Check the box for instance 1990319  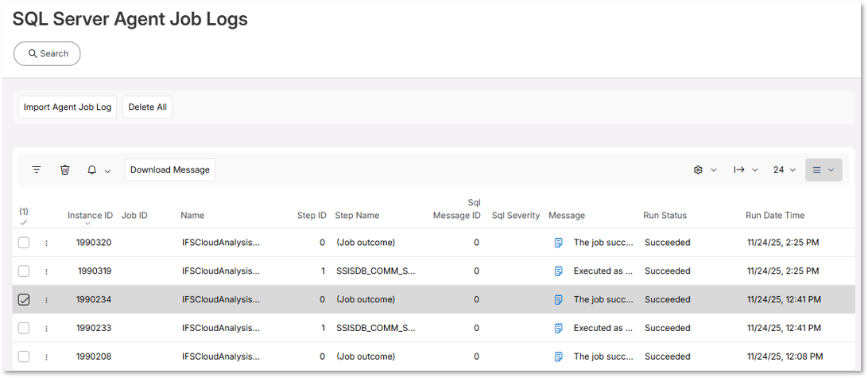(24, 271)
